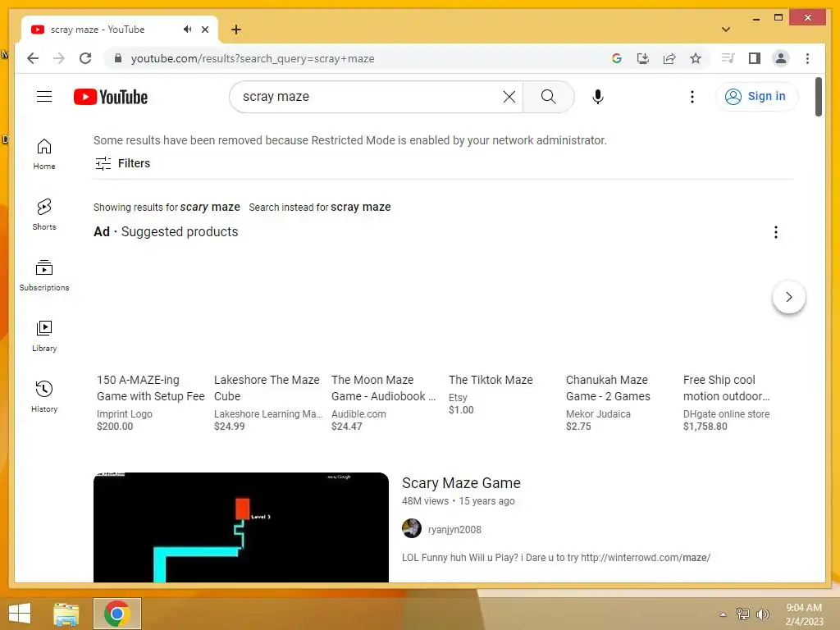Click the address bar URL
The image size is (840, 630).
coord(253,59)
